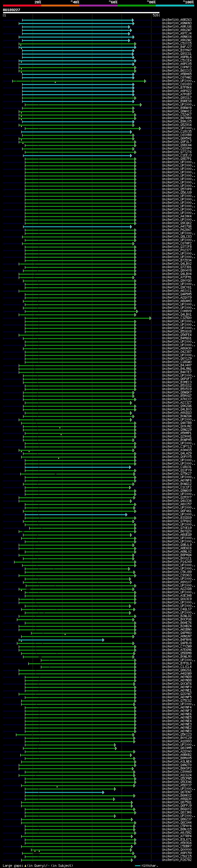Click hit label UniRef100_Q4KTB8
This screenshot has width=197, height=868.
point(177,423)
